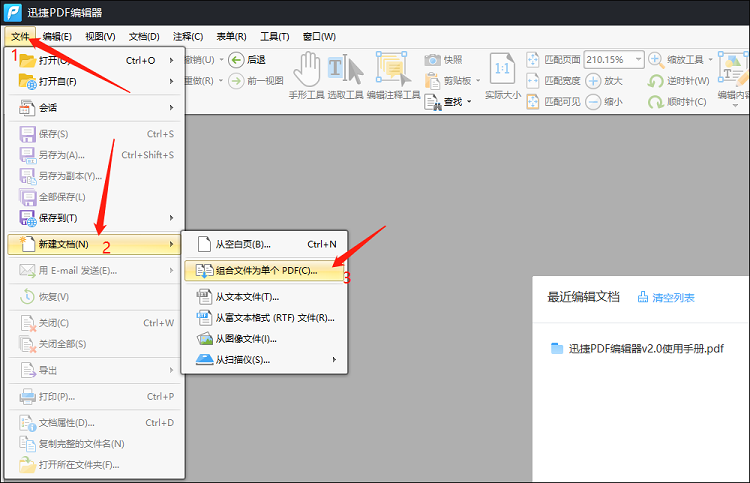Click Document Properties (文档属性) entry
Viewport: 750px width, 483px height.
[94, 423]
